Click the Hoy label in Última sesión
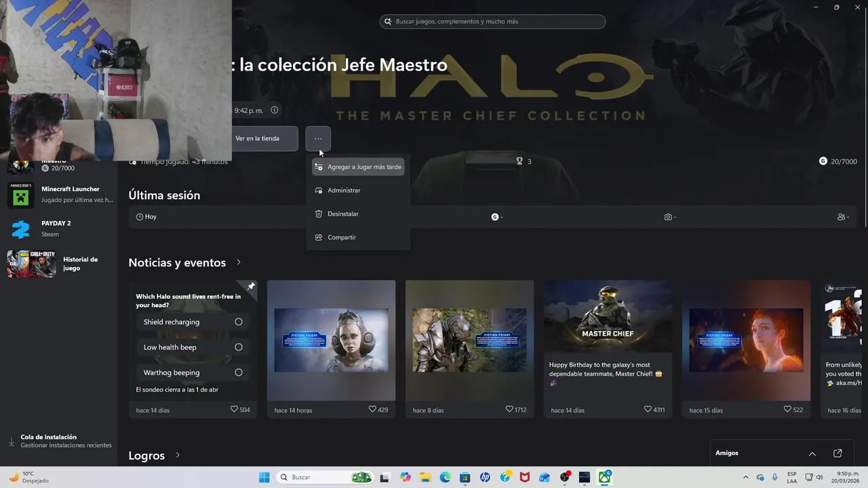 click(151, 217)
